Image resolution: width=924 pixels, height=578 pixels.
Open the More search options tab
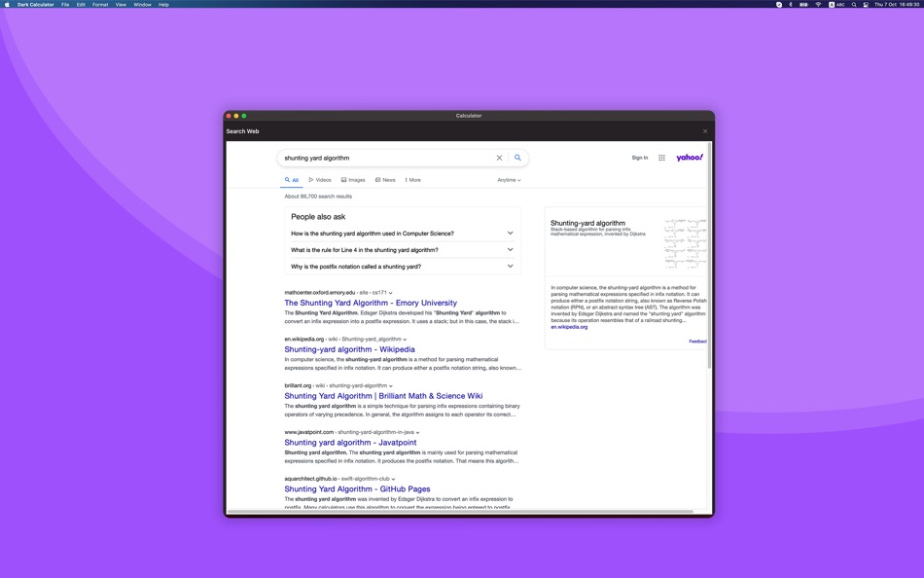pyautogui.click(x=412, y=180)
